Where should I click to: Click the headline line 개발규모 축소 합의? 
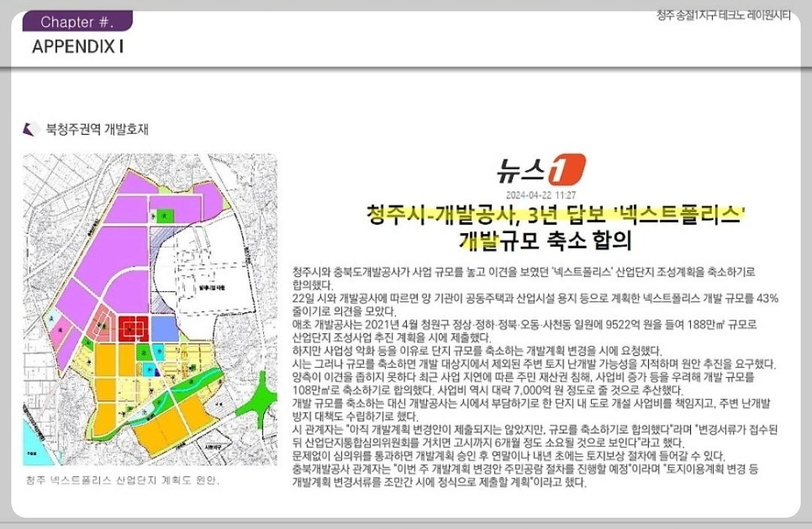tap(545, 240)
